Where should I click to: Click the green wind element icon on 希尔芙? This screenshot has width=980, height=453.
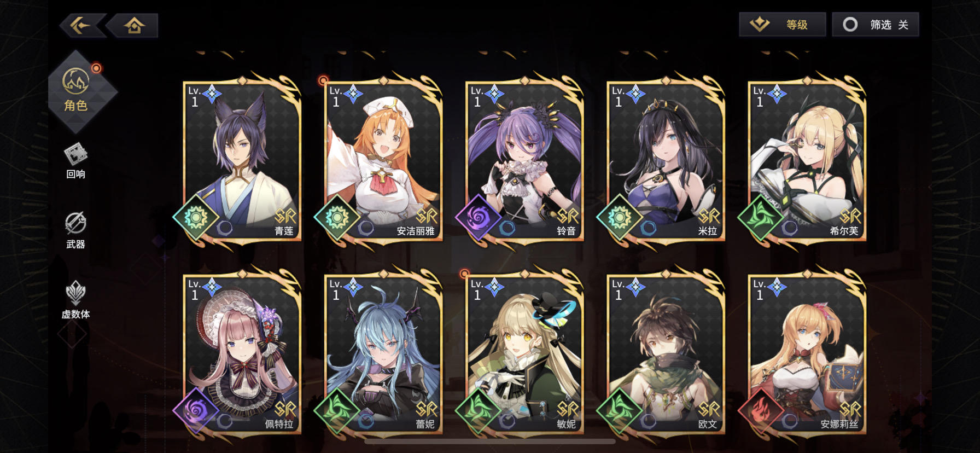pyautogui.click(x=760, y=217)
